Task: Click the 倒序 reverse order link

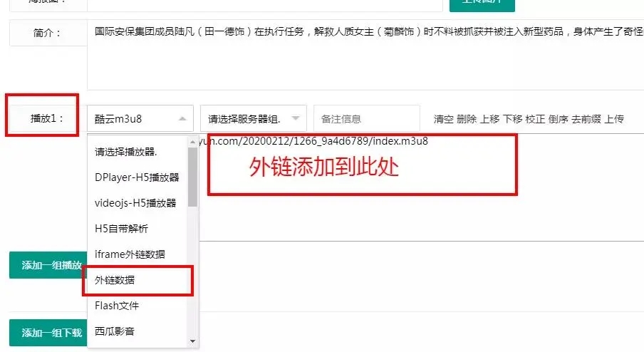Action: coord(557,119)
